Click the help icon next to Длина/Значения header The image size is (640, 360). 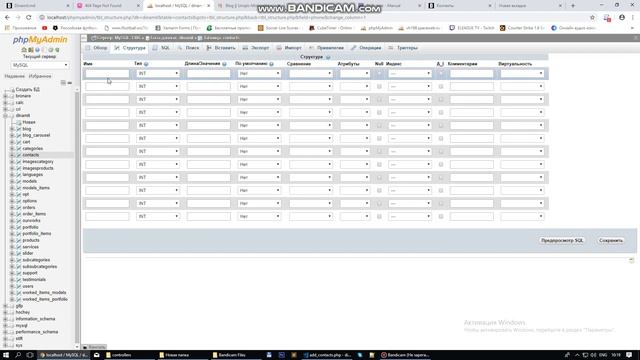click(224, 64)
